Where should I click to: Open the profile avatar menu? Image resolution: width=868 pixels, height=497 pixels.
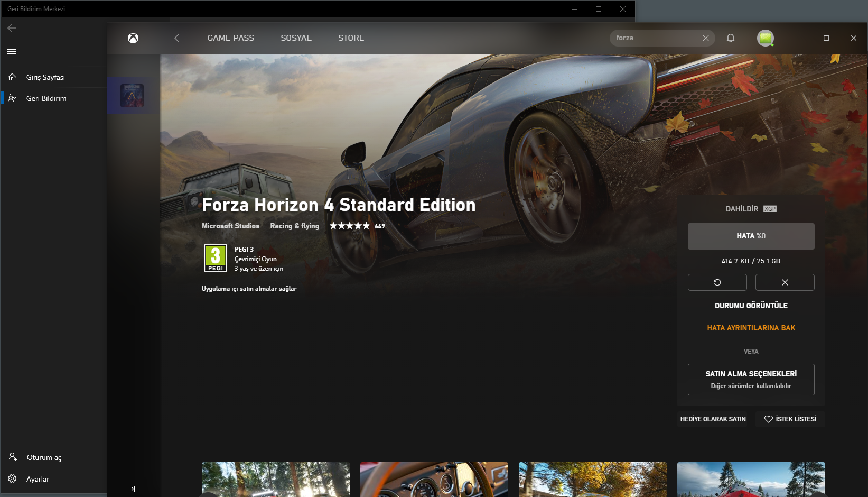click(766, 38)
